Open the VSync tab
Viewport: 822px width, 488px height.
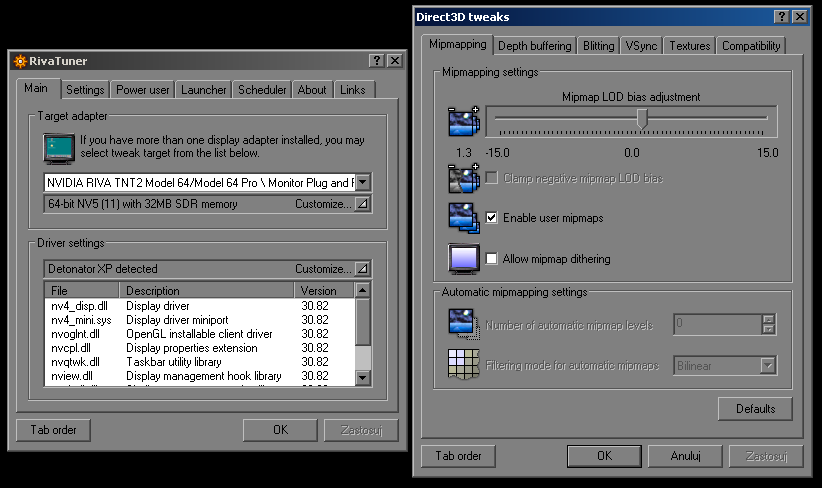[640, 46]
